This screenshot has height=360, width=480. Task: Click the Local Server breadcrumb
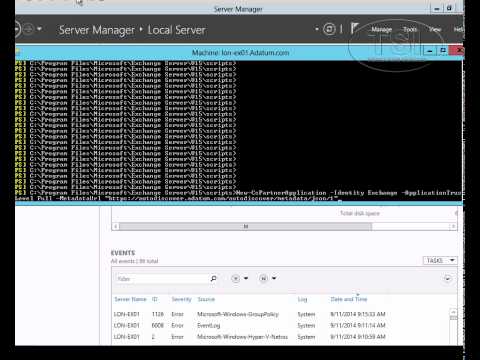[176, 30]
